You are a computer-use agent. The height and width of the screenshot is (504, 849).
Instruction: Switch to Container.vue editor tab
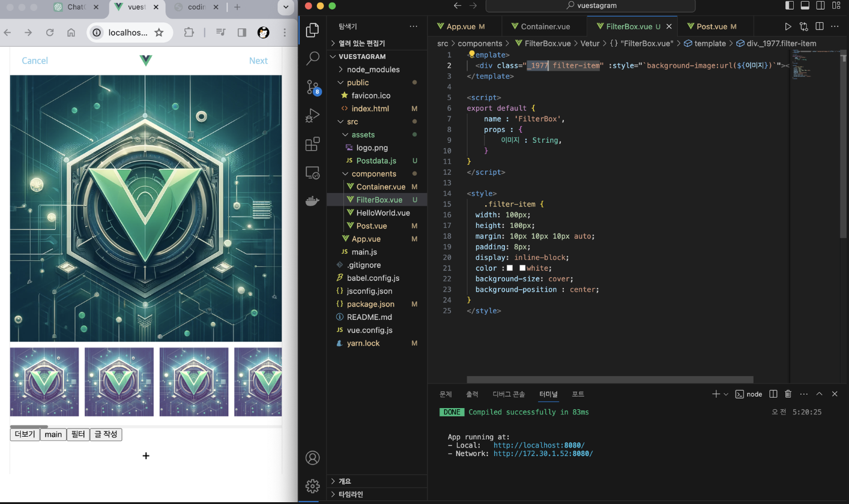click(545, 26)
